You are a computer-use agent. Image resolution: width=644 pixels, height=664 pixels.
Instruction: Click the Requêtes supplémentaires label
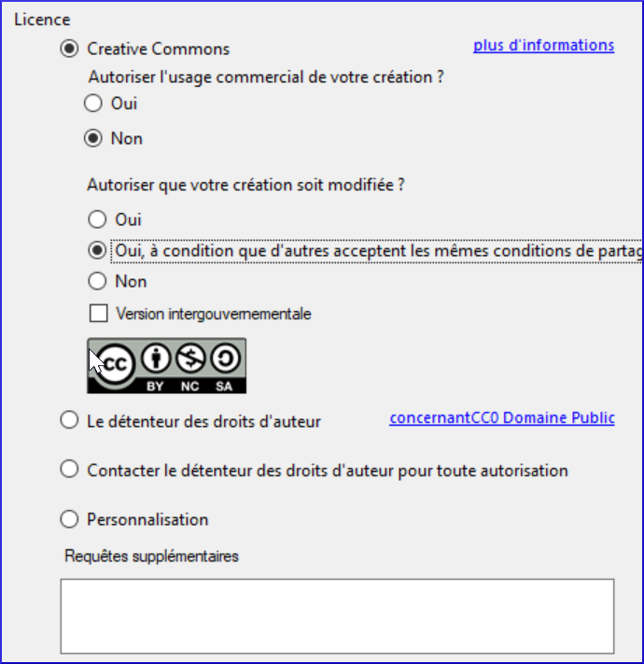point(151,557)
